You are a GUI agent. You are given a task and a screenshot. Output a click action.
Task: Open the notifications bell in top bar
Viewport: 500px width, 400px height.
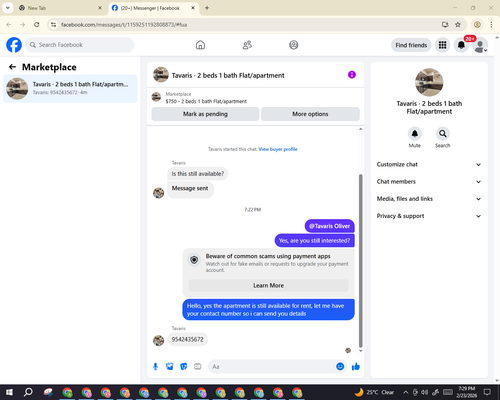click(x=461, y=45)
